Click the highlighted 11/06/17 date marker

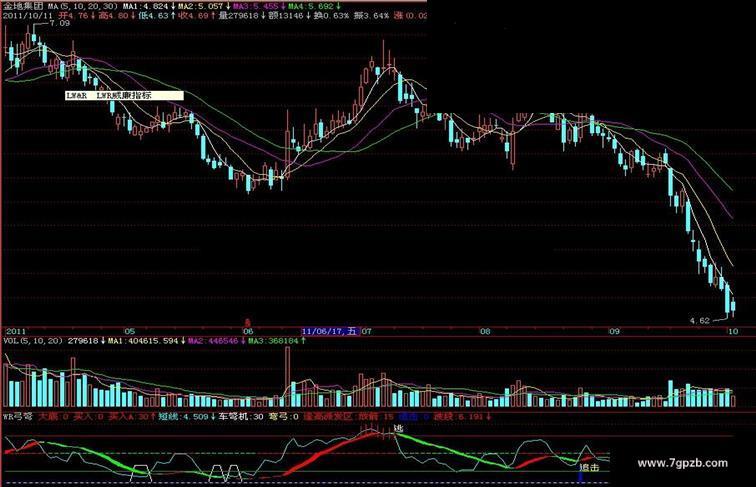point(330,331)
